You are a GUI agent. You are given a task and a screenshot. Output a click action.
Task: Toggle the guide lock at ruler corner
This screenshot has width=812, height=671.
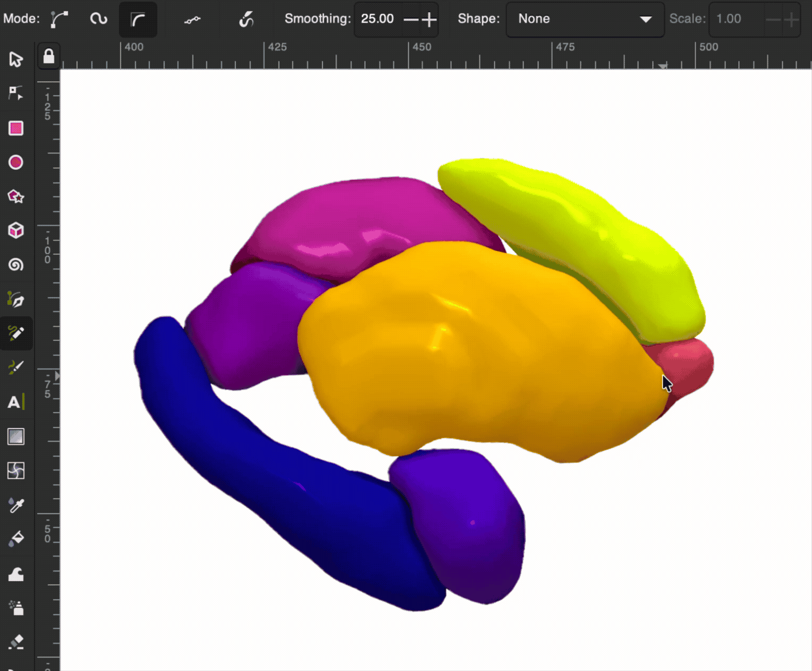coord(48,56)
